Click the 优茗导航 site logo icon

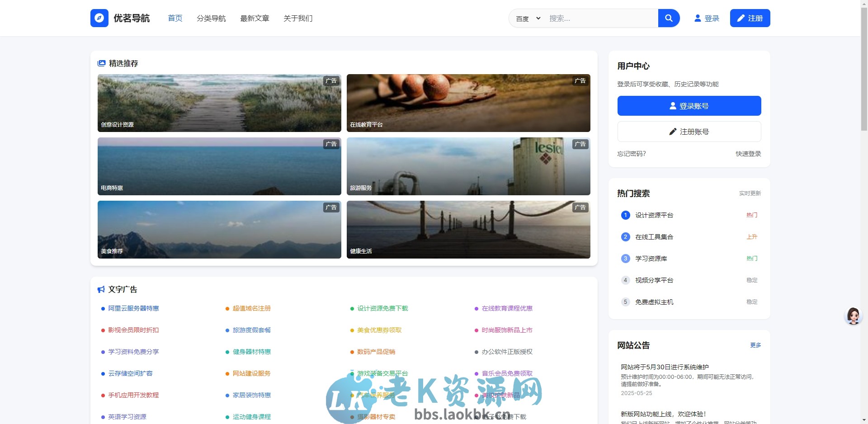(99, 18)
